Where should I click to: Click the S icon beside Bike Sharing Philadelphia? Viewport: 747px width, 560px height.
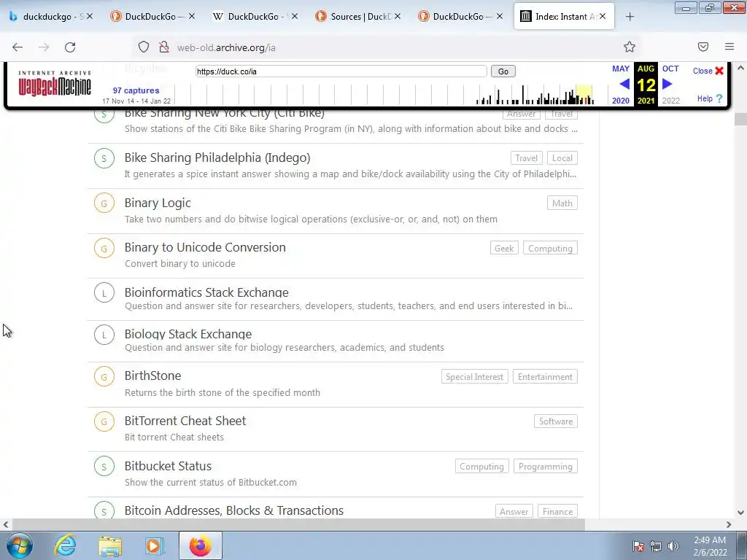104,158
